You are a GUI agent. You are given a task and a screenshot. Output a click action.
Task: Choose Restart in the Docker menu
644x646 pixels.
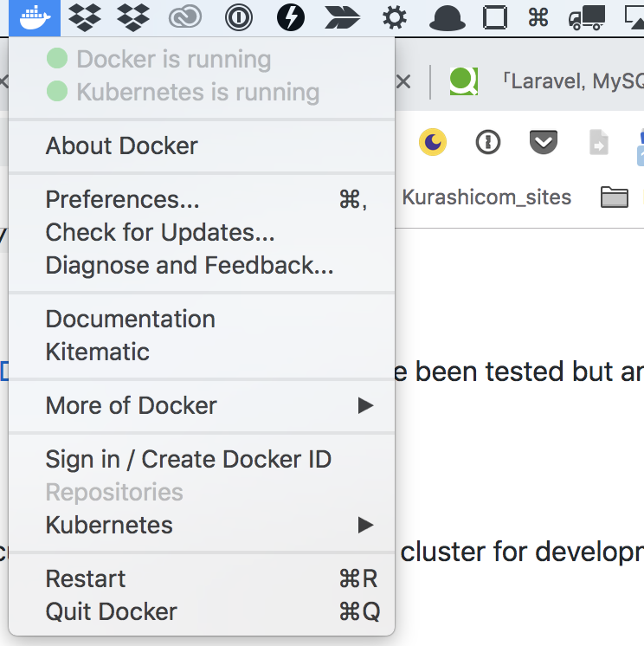click(202, 578)
